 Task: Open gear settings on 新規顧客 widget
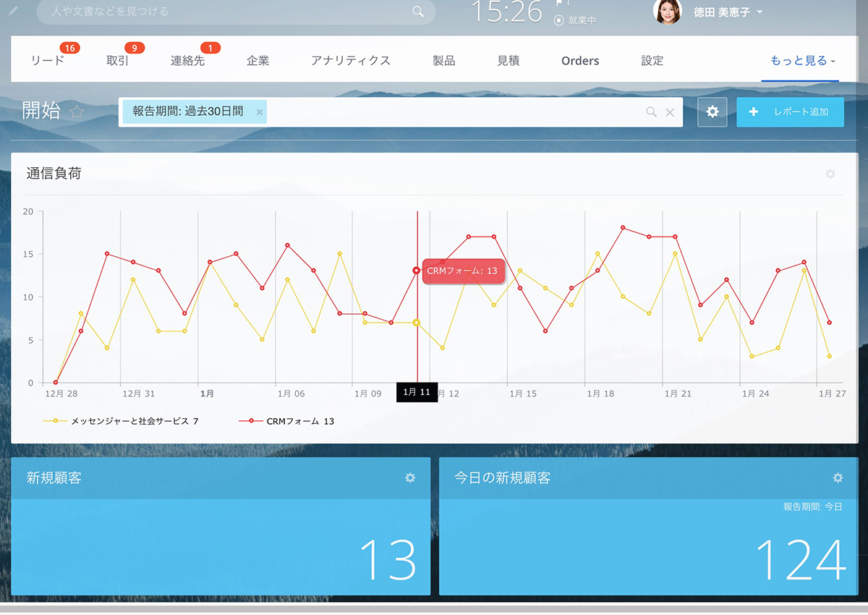click(410, 478)
